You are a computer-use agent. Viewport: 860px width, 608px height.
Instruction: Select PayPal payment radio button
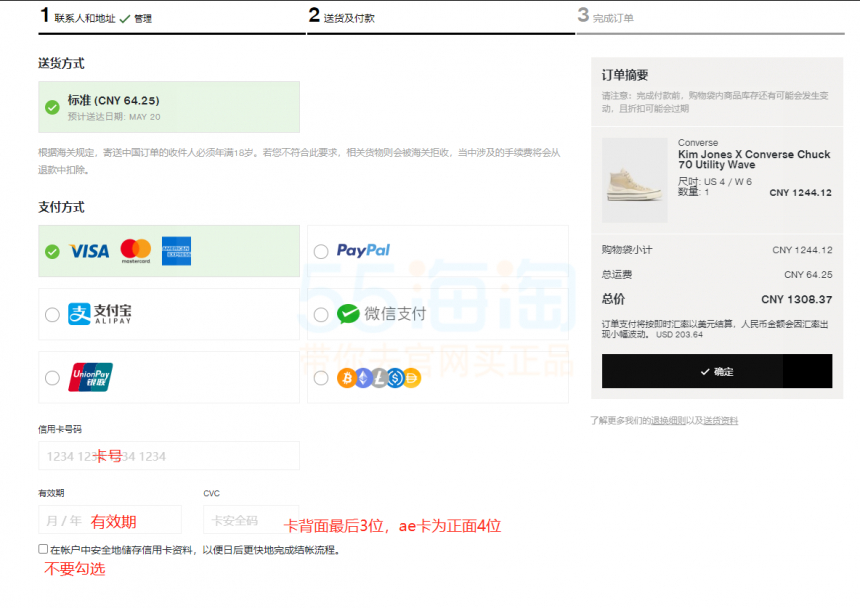[321, 252]
